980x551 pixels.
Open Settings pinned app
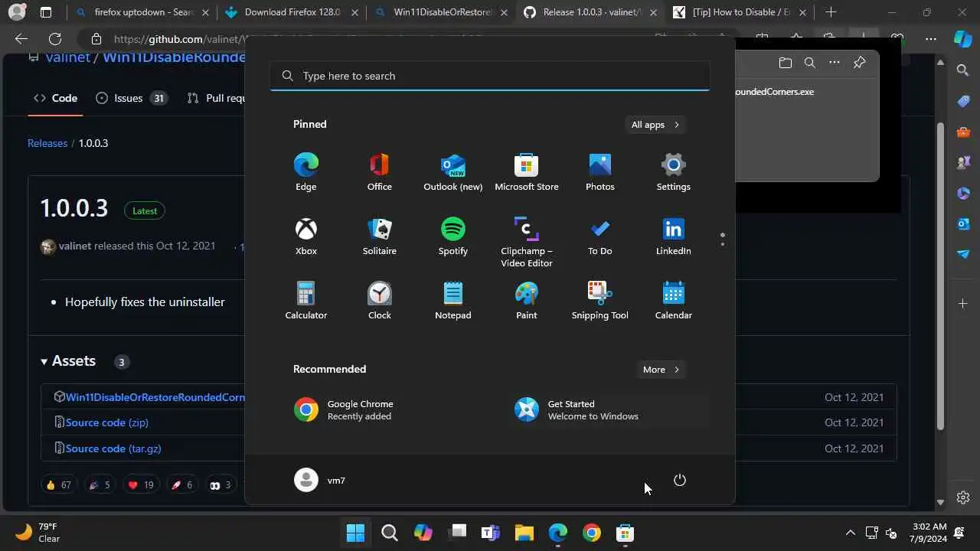pyautogui.click(x=673, y=172)
